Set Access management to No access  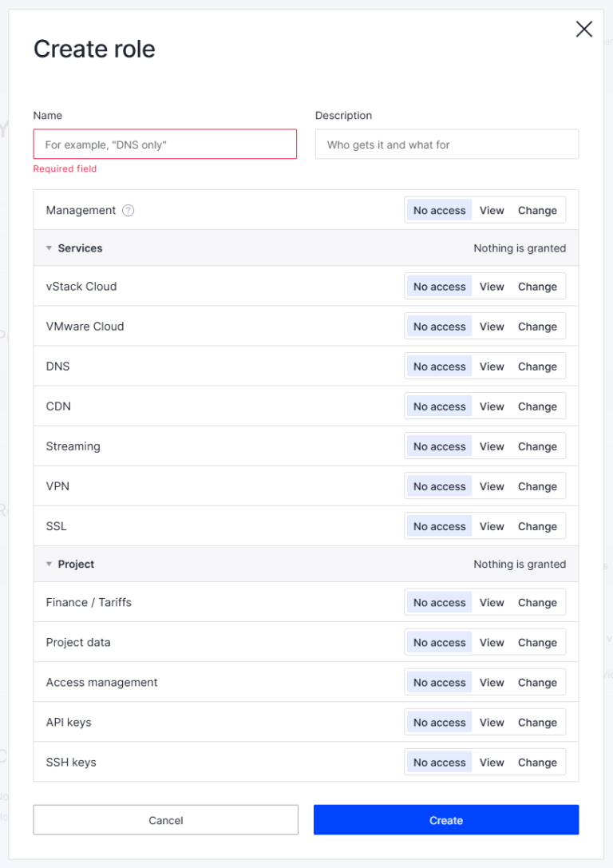pyautogui.click(x=439, y=682)
